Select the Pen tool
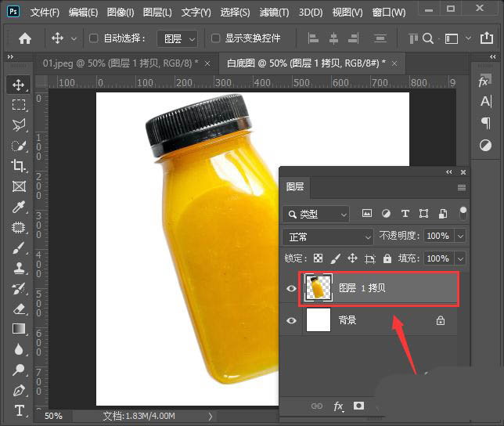The width and height of the screenshot is (504, 426). [x=19, y=390]
